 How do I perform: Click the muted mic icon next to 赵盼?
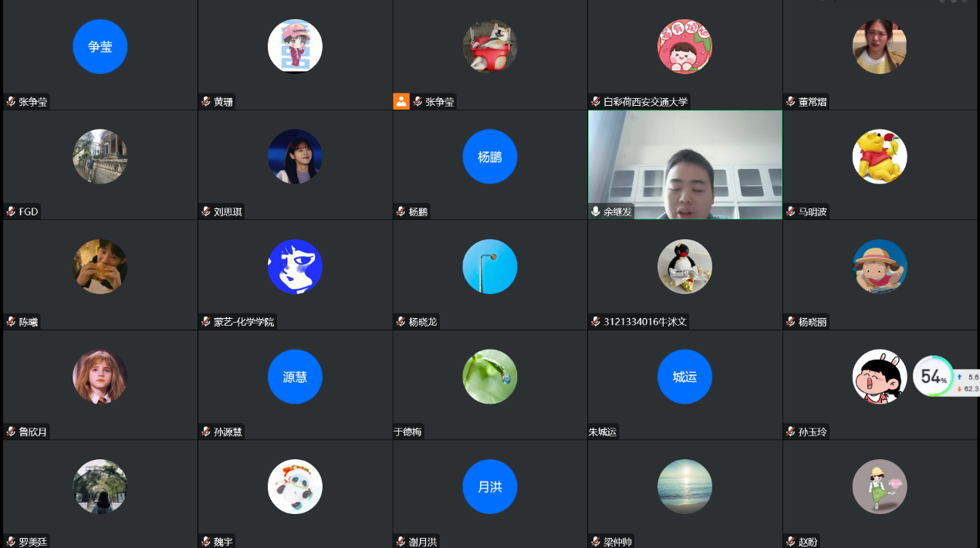click(x=791, y=542)
